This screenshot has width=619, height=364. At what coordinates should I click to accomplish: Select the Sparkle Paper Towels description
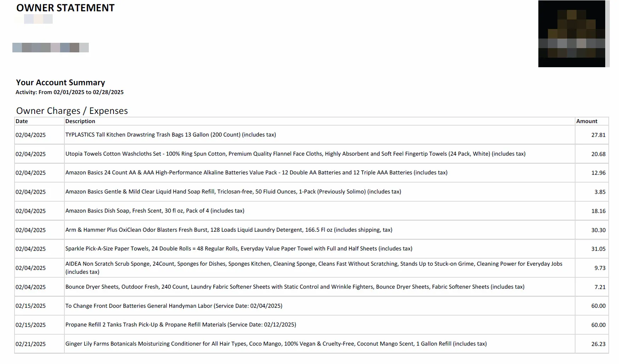click(239, 249)
